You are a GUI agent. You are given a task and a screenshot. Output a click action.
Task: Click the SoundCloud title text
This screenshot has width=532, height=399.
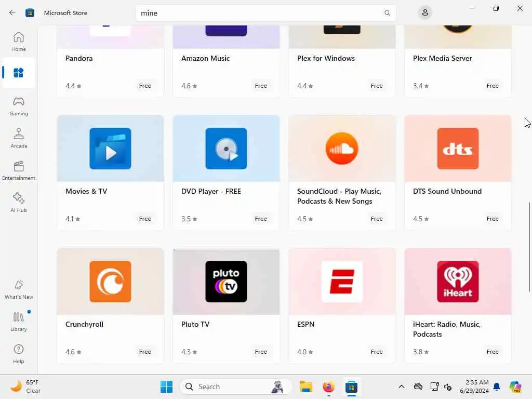(339, 196)
